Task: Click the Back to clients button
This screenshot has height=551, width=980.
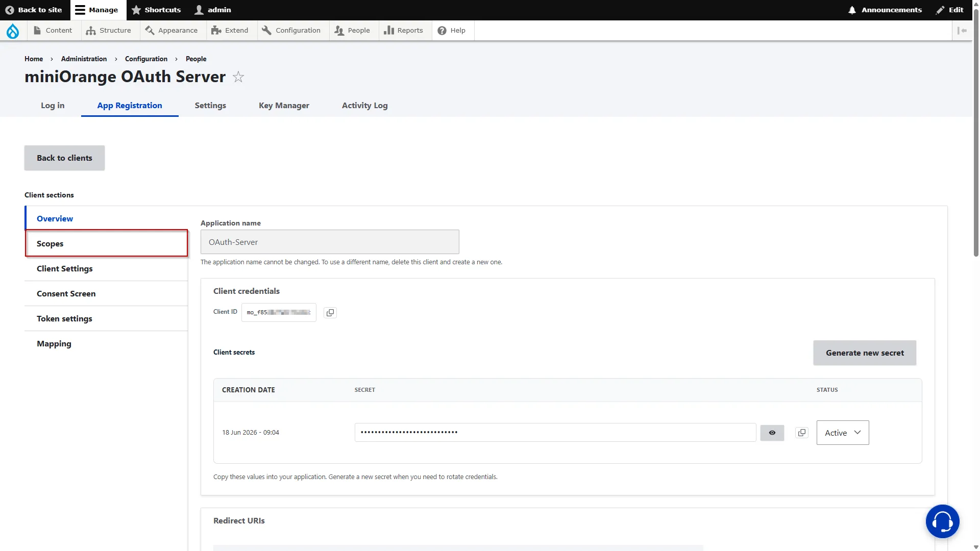Action: click(x=64, y=158)
